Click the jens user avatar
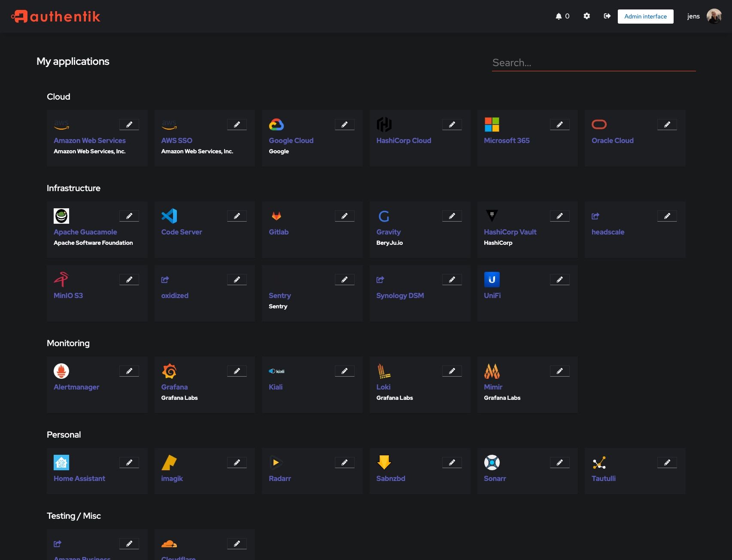 [714, 16]
